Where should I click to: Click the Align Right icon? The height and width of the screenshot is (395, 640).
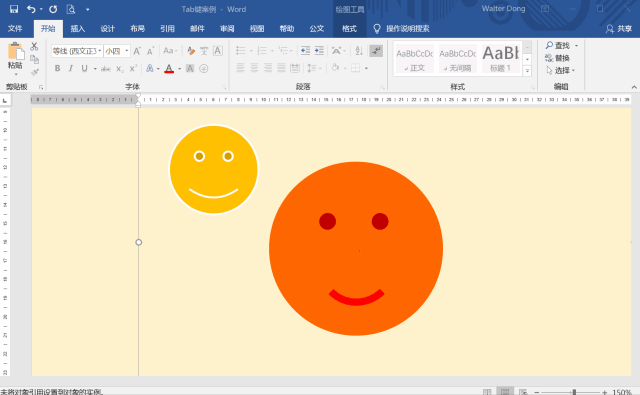[x=268, y=68]
